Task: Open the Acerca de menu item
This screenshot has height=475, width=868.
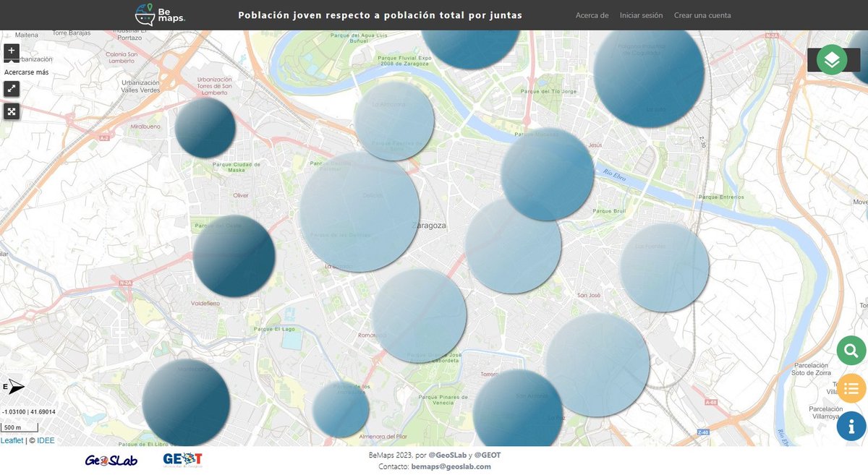Action: tap(592, 15)
